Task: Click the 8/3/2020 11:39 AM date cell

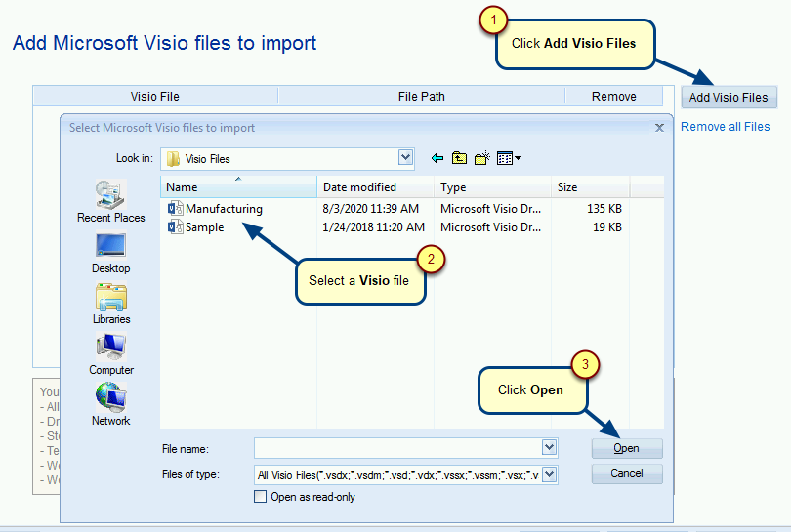Action: coord(371,208)
